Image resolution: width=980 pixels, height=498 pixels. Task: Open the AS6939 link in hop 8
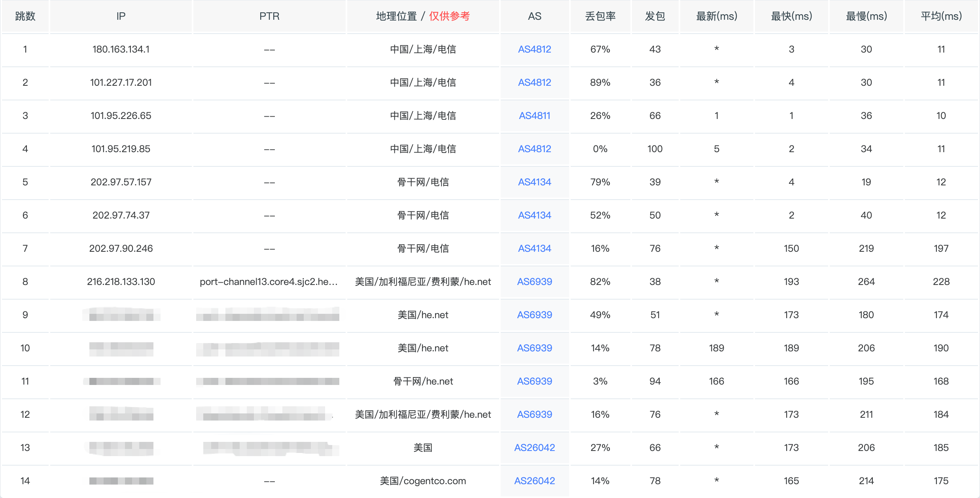534,282
